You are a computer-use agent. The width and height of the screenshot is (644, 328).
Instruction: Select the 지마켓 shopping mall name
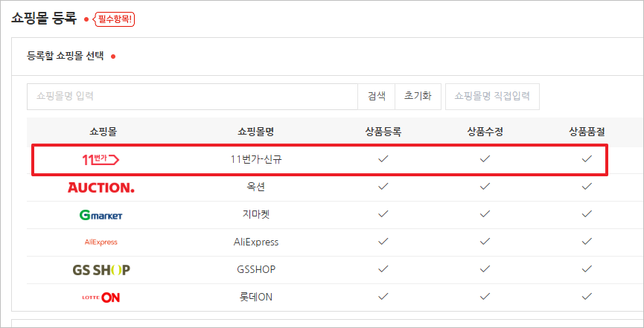(x=256, y=215)
